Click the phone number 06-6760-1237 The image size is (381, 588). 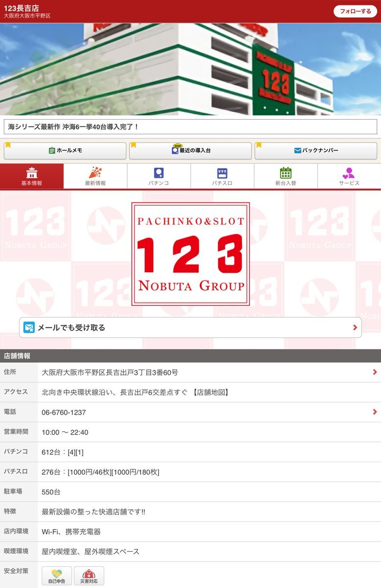pos(64,413)
